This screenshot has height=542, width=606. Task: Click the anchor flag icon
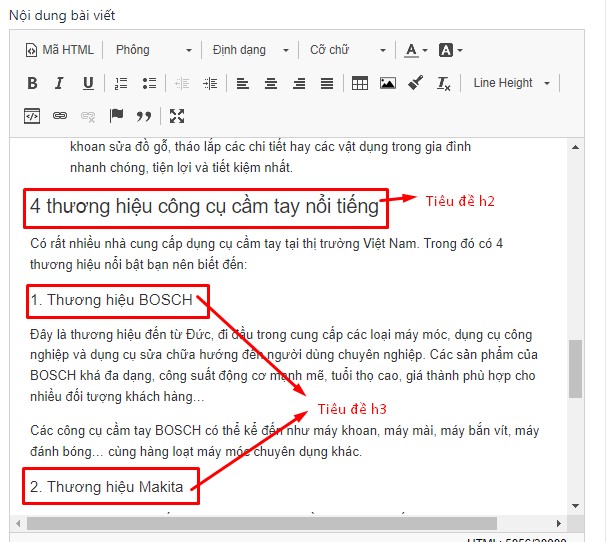pos(116,116)
